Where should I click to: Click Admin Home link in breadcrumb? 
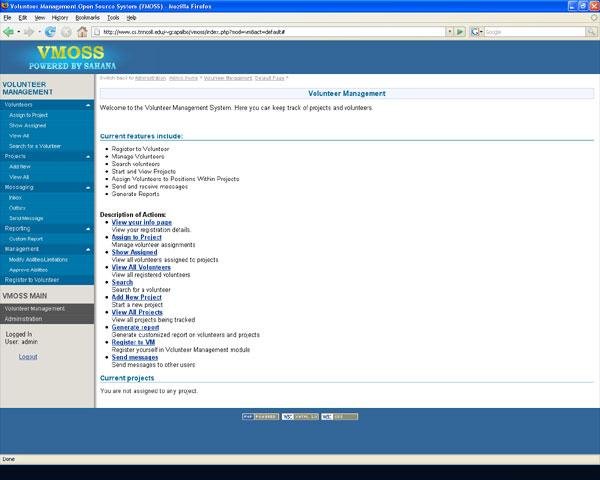pyautogui.click(x=183, y=78)
